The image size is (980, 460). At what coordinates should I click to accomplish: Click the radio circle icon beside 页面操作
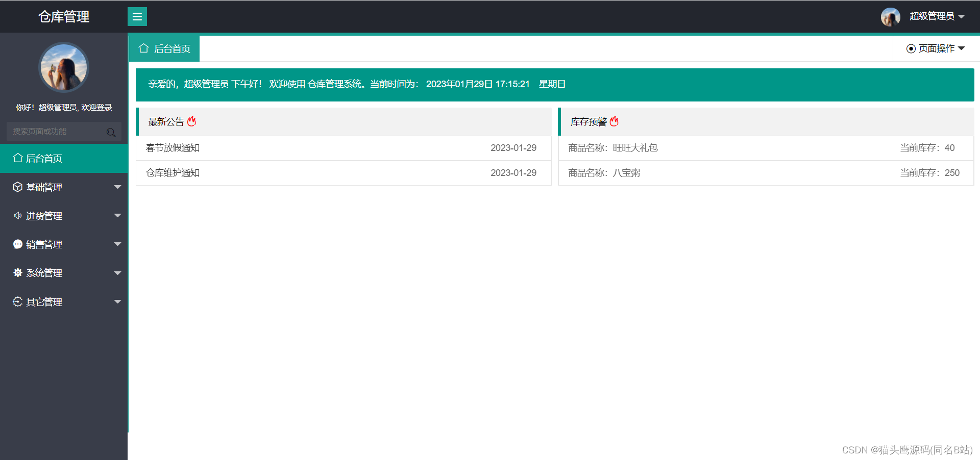tap(911, 48)
